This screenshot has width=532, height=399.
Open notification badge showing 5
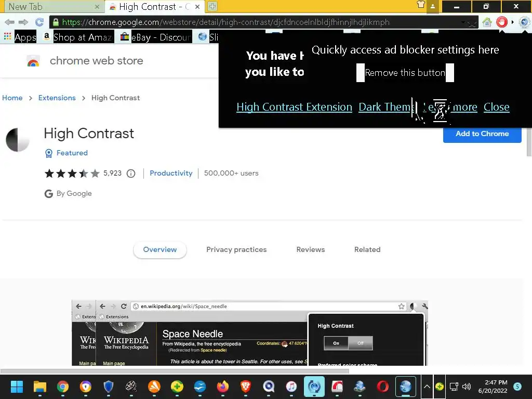[x=517, y=387]
